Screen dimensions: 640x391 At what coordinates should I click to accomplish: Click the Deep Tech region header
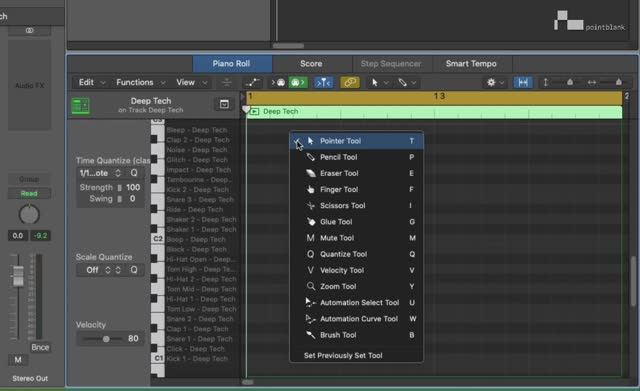pos(434,111)
